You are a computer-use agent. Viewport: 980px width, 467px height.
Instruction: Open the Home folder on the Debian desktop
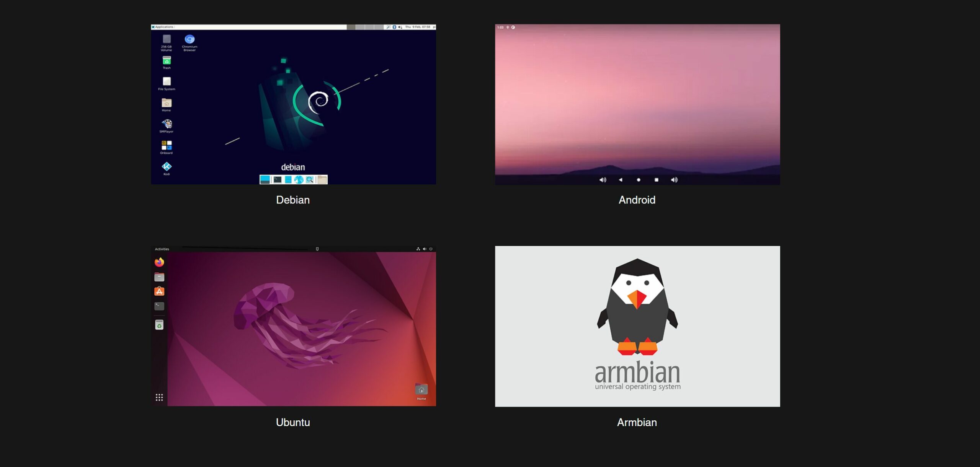click(x=167, y=105)
